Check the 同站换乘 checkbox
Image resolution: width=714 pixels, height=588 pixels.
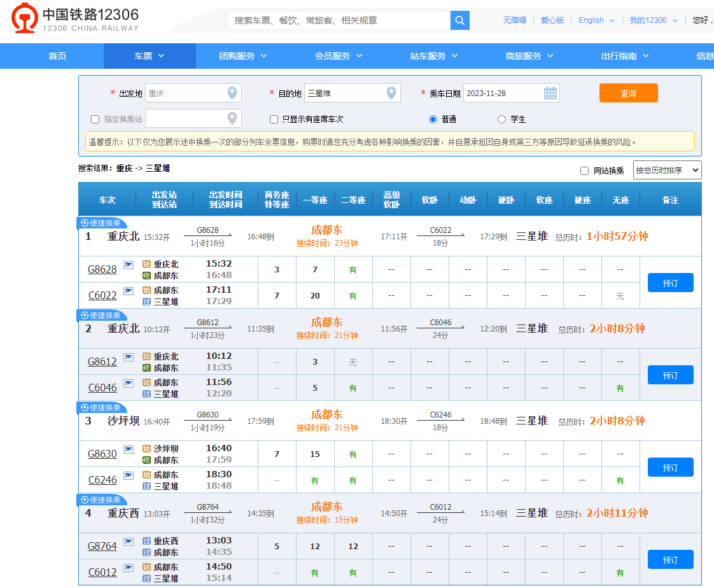[x=584, y=171]
